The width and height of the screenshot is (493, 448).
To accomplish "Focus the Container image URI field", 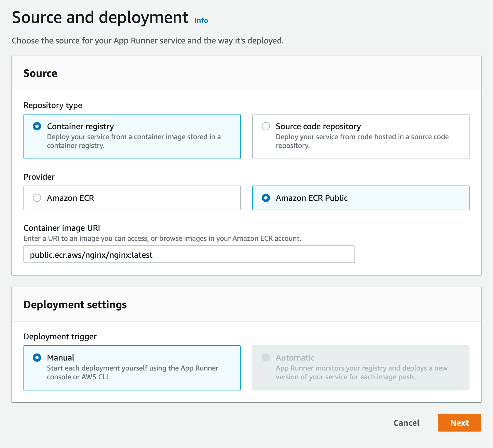I will click(x=189, y=254).
